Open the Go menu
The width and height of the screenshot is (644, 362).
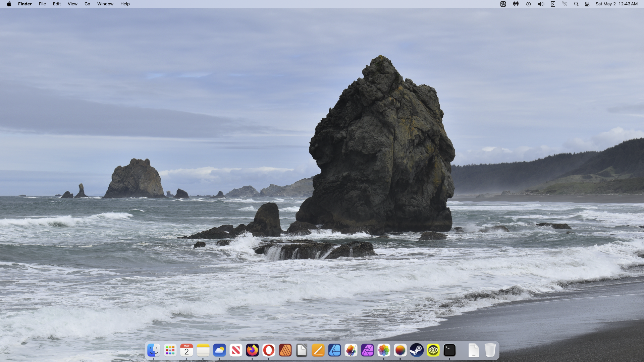tap(87, 4)
